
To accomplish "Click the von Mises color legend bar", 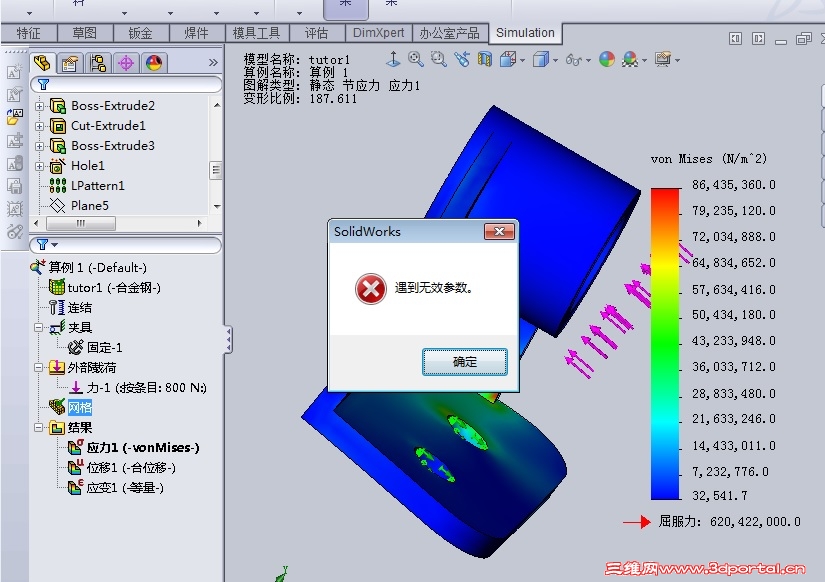I will pos(665,344).
